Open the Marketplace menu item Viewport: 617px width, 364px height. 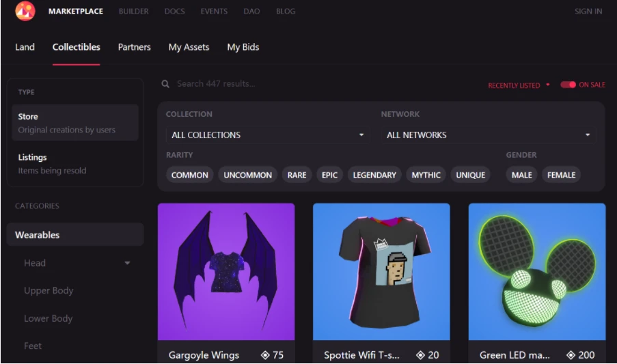[x=76, y=12]
